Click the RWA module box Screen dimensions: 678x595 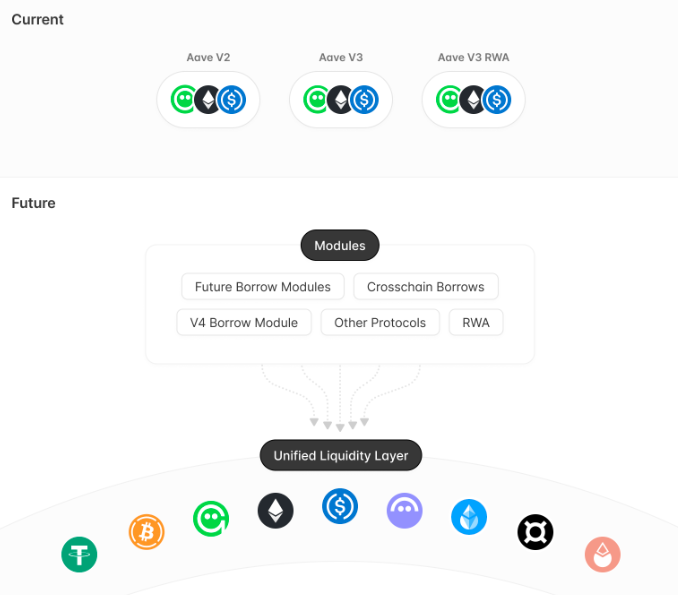pyautogui.click(x=476, y=323)
